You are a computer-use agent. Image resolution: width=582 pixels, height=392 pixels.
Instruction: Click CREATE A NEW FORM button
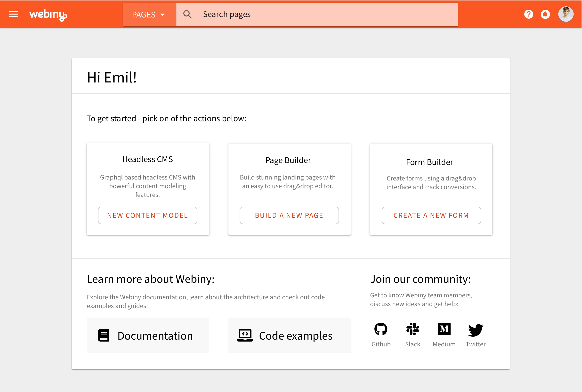click(x=431, y=215)
